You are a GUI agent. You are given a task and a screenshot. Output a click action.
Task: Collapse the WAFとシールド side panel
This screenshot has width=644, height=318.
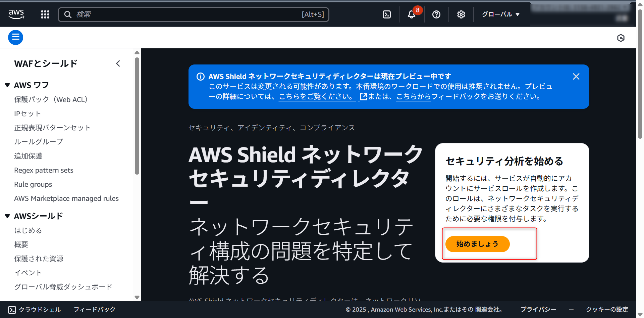coord(118,63)
